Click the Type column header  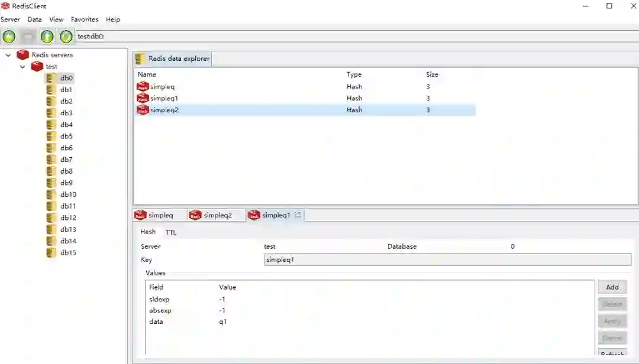[x=354, y=74]
